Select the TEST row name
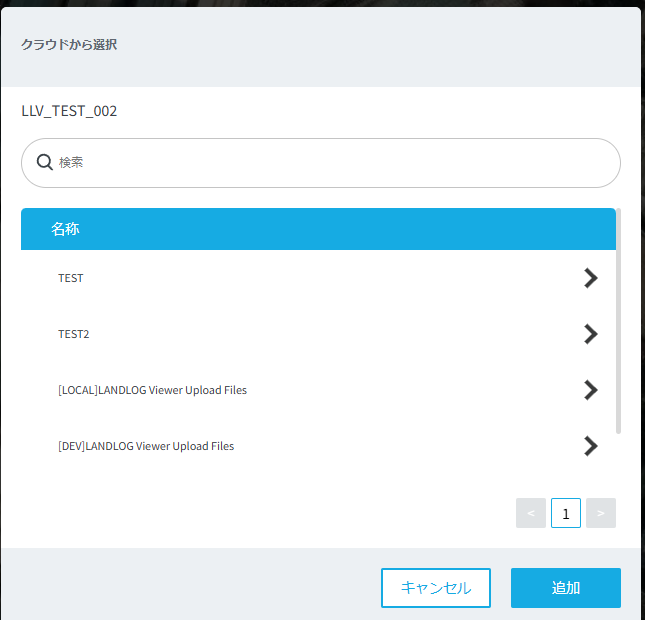The width and height of the screenshot is (645, 620). click(x=71, y=278)
